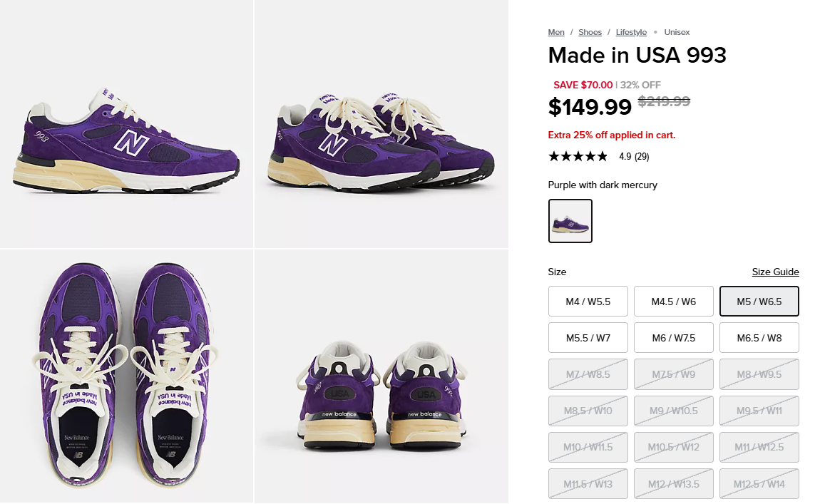Enlarge the top-down shoe image

point(126,376)
